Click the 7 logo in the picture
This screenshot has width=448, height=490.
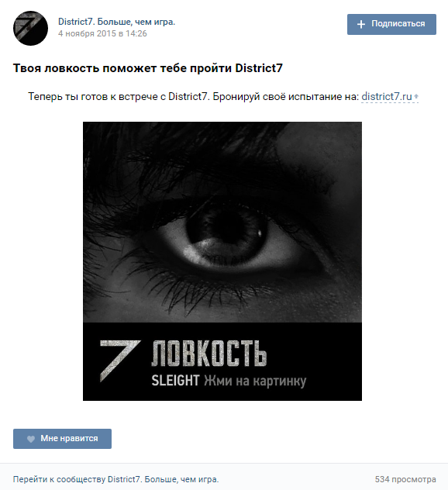coord(119,361)
